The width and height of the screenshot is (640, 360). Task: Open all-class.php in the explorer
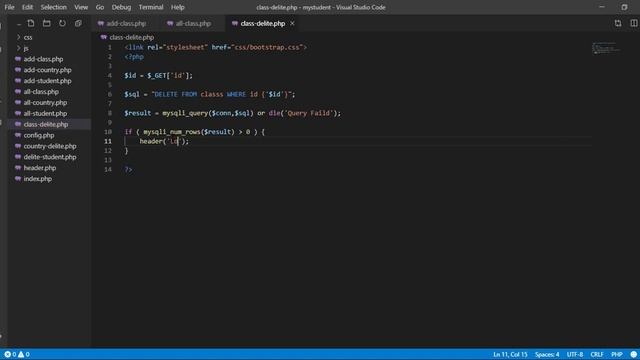(41, 92)
